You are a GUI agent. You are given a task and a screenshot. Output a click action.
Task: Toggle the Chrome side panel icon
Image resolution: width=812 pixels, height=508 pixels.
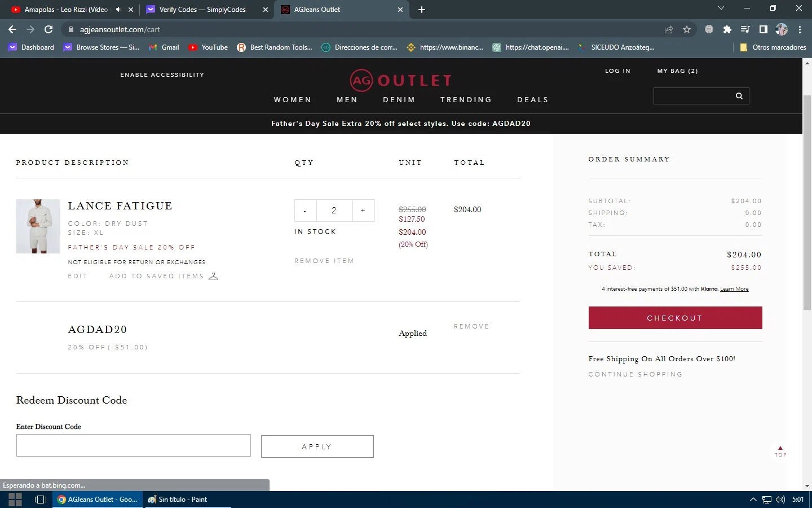pyautogui.click(x=764, y=29)
